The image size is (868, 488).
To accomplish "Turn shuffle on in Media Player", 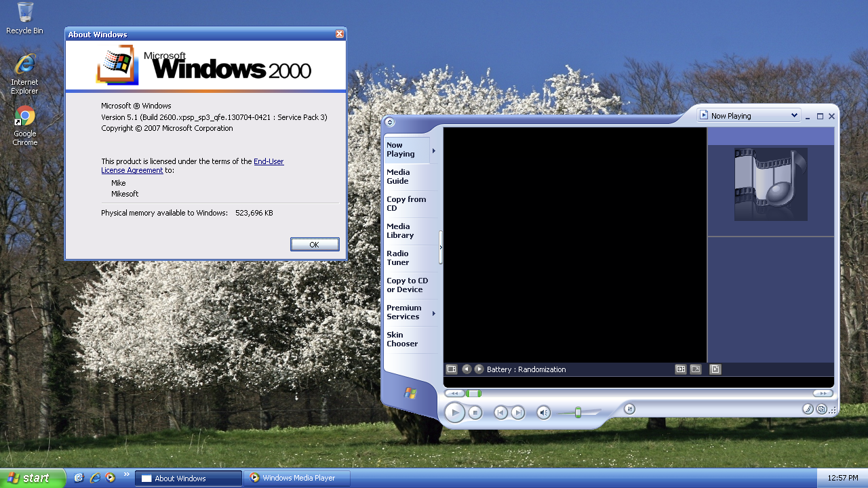I will 629,409.
